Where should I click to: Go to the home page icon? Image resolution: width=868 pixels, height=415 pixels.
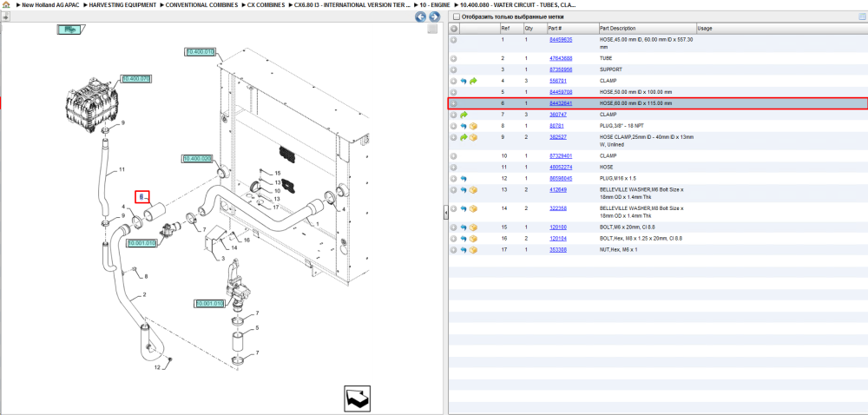6,4
